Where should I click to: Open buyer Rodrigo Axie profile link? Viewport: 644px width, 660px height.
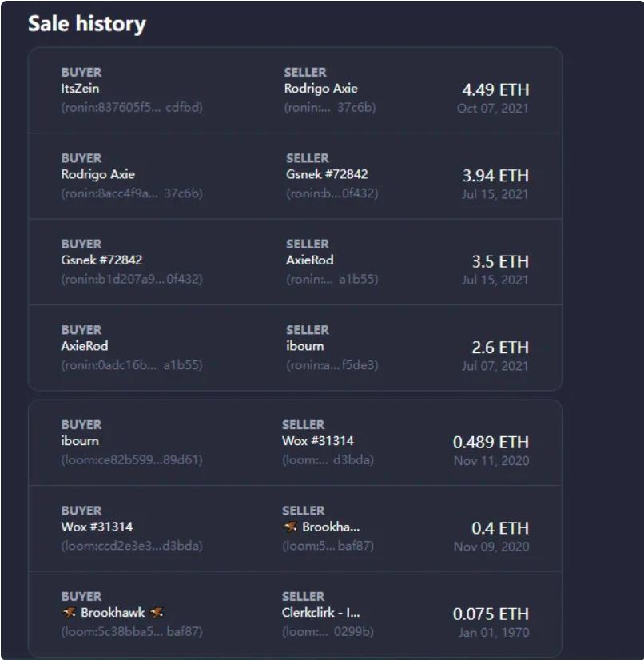click(97, 174)
